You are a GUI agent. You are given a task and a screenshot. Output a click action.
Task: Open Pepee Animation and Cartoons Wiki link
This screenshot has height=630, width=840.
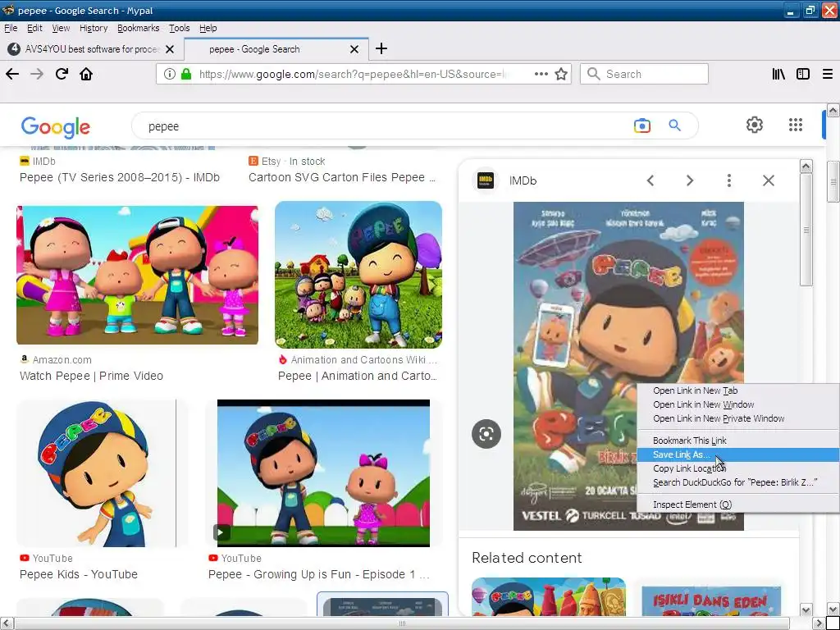coord(358,376)
